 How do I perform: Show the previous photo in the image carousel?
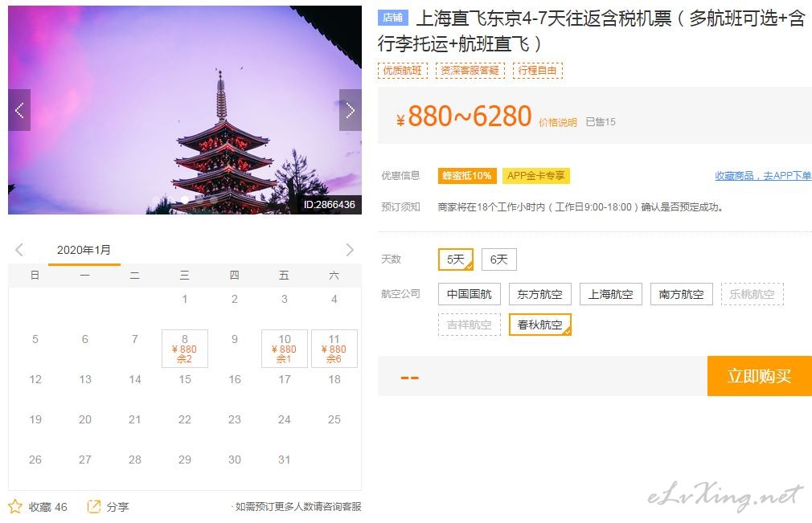click(x=19, y=110)
